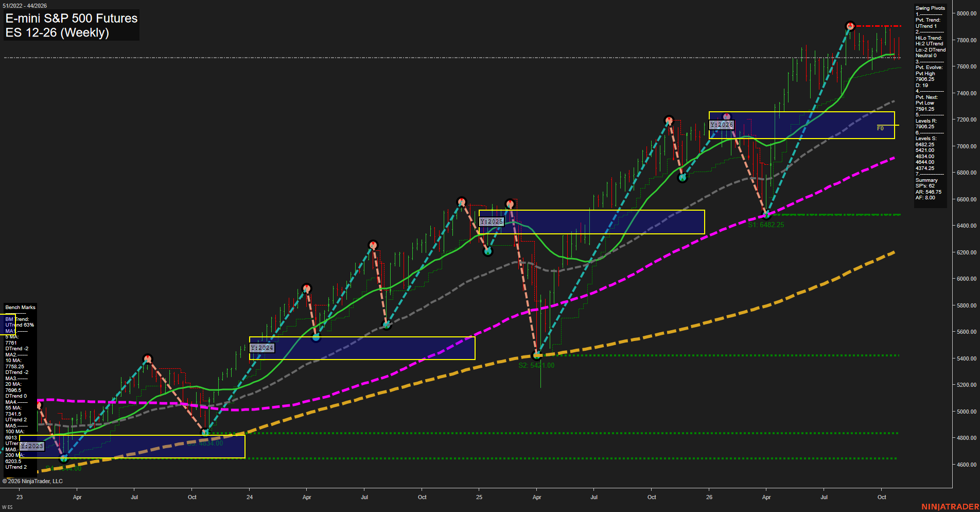
Task: Select the swing low pivot marker at S2 5421.00
Action: pos(537,355)
